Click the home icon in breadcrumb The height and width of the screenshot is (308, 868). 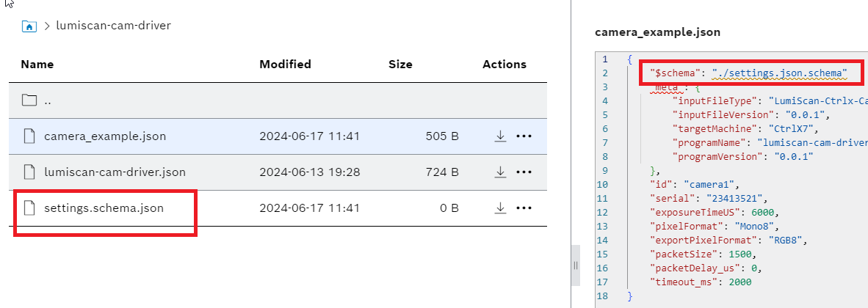click(x=29, y=26)
